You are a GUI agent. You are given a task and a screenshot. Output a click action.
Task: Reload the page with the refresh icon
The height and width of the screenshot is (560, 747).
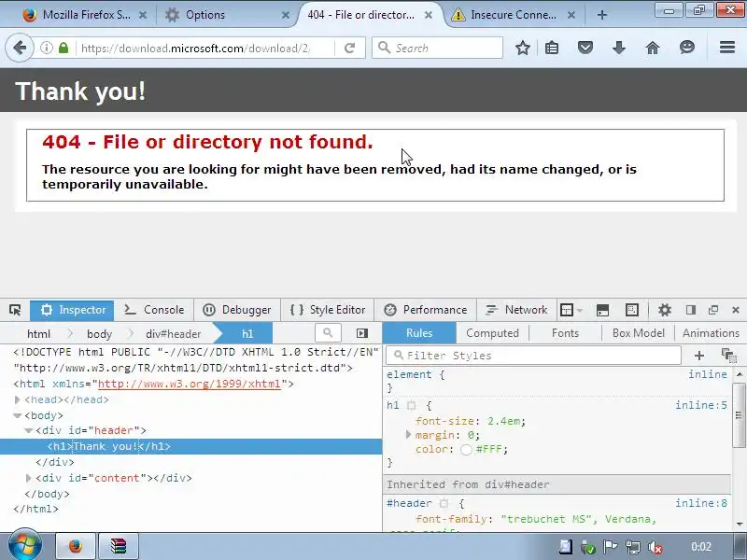349,48
